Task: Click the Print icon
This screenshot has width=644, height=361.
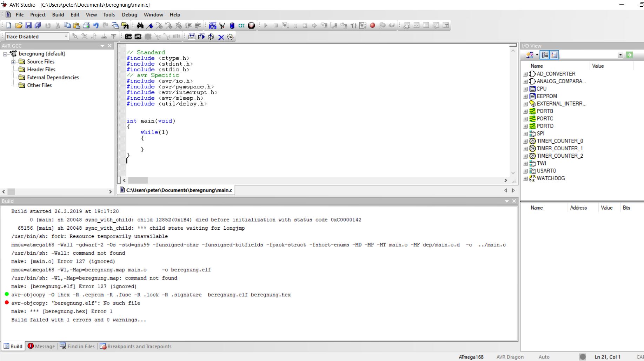Action: pos(86,25)
